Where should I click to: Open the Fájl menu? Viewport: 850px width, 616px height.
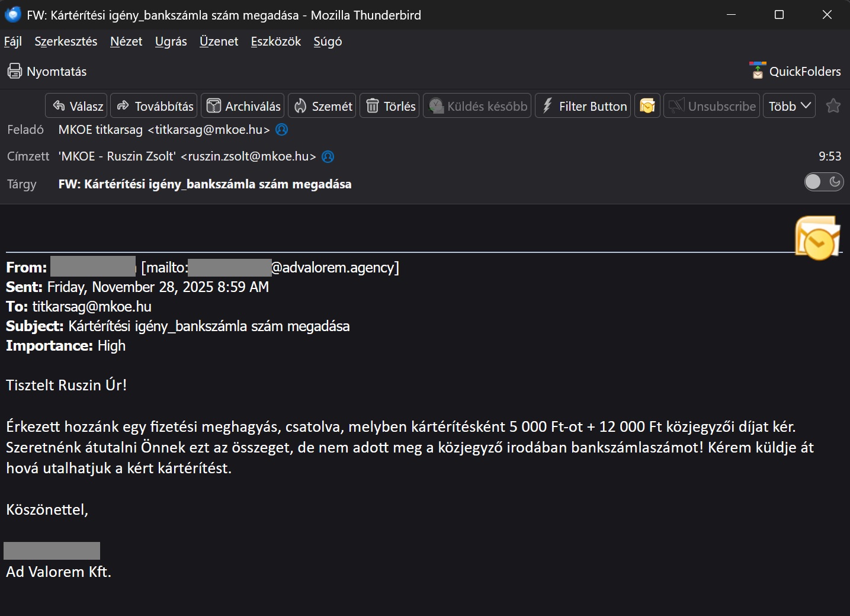click(13, 41)
